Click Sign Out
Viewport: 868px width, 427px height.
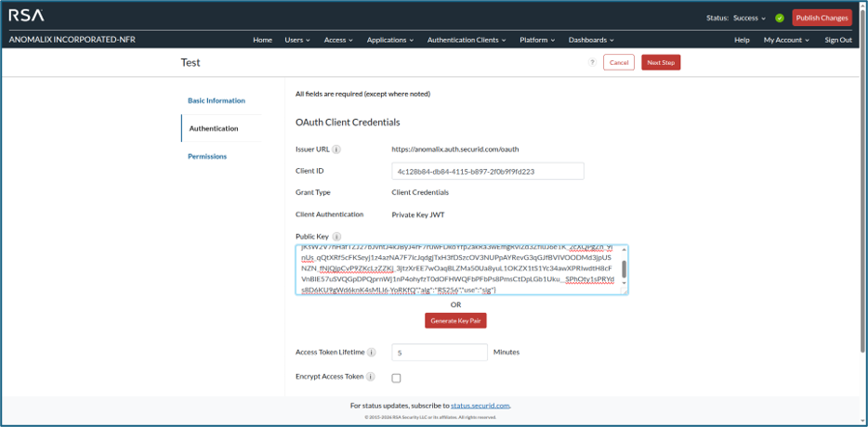(838, 40)
